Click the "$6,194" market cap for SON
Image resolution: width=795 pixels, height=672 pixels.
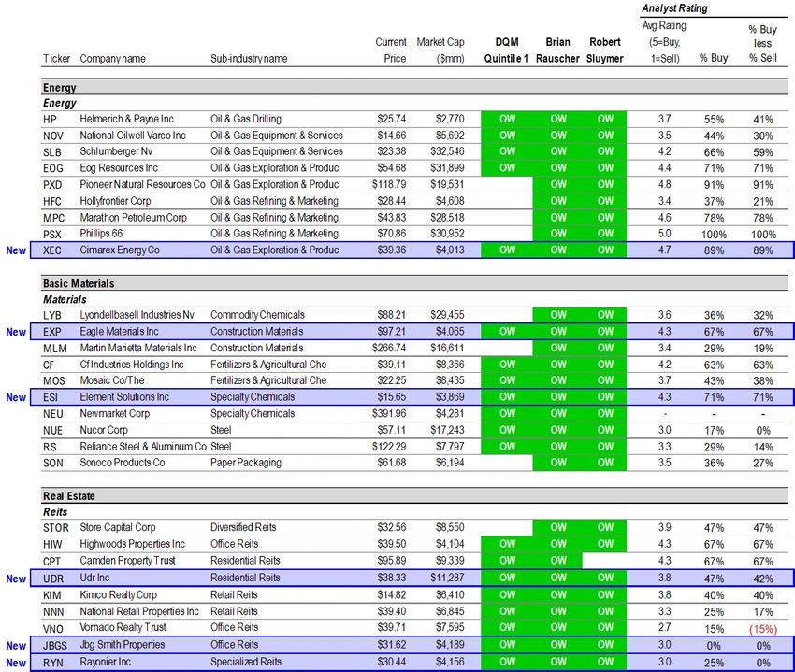[450, 463]
